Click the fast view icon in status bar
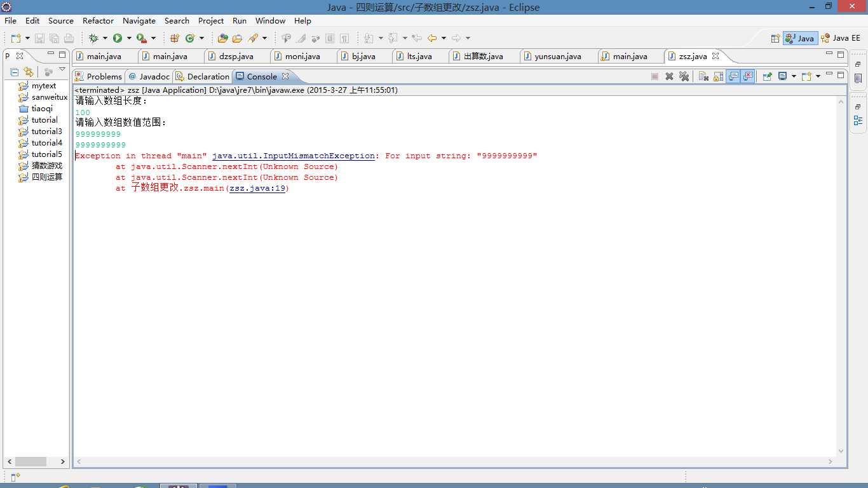 tap(16, 477)
